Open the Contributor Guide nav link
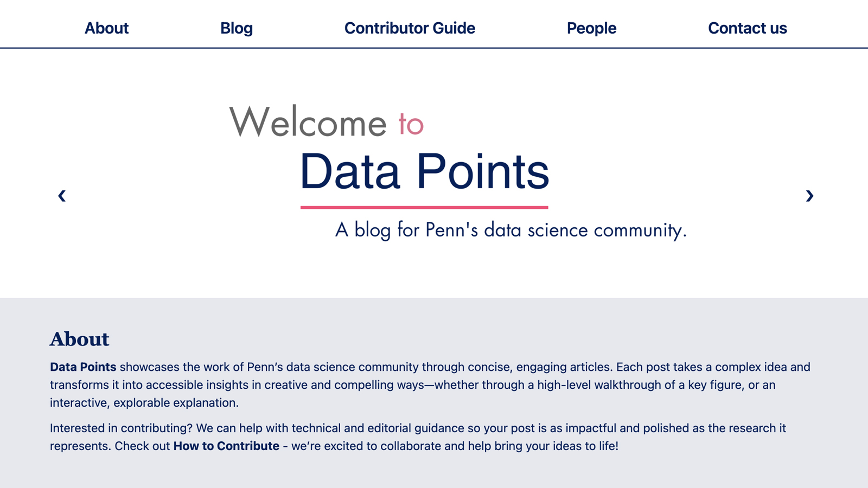The height and width of the screenshot is (488, 868). (x=410, y=28)
